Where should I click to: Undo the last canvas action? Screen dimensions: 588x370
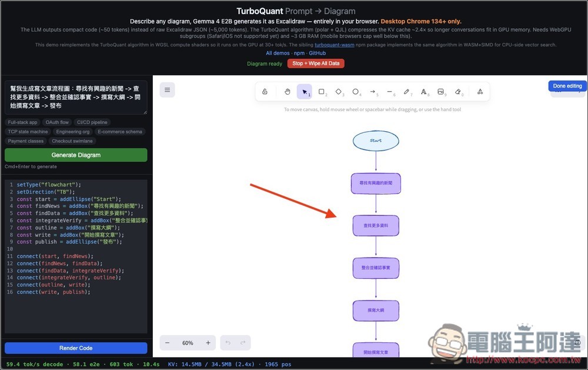tap(228, 342)
